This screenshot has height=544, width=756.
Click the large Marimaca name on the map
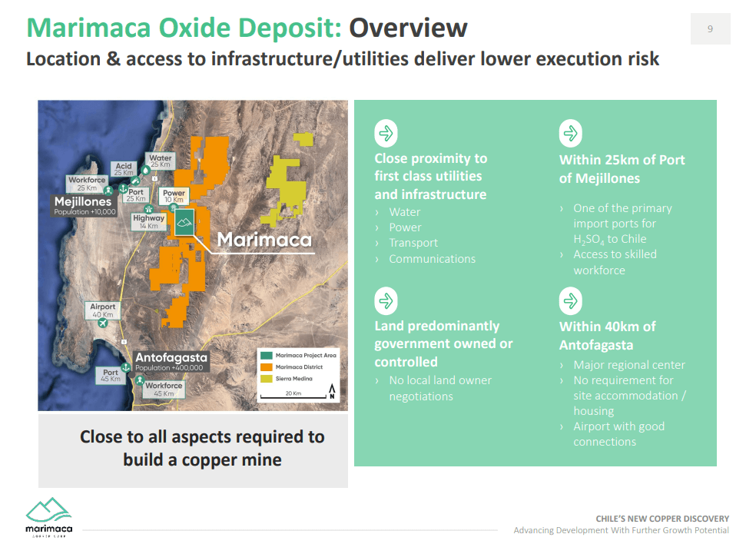pos(264,239)
